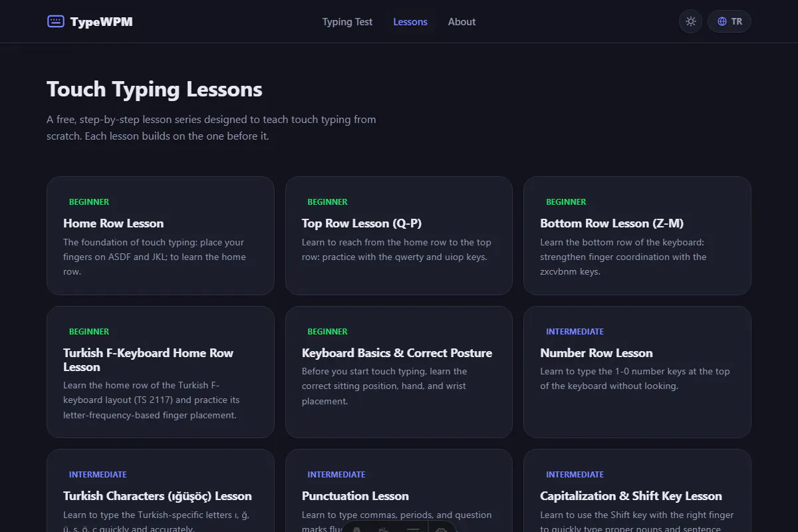Viewport: 798px width, 532px height.
Task: Open the Typing Test nav item
Action: click(x=347, y=21)
